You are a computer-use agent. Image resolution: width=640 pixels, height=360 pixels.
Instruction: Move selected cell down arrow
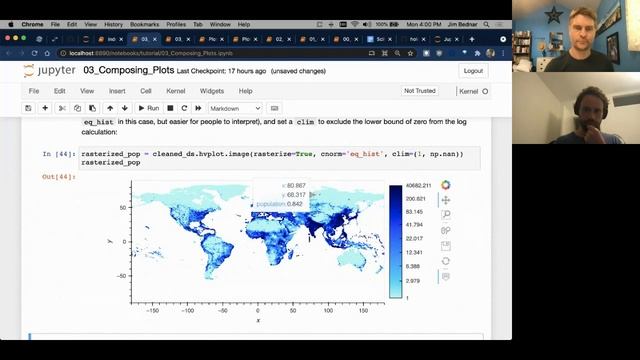125,108
